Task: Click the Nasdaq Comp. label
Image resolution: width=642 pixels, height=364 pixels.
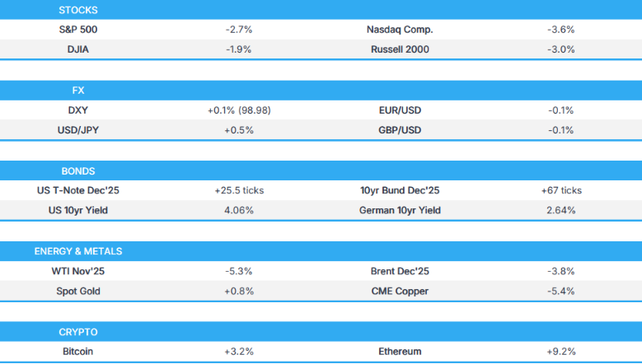Action: 400,30
